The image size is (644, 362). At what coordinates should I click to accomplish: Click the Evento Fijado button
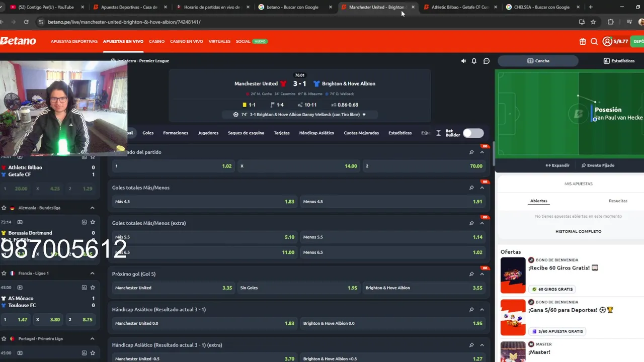pyautogui.click(x=598, y=165)
